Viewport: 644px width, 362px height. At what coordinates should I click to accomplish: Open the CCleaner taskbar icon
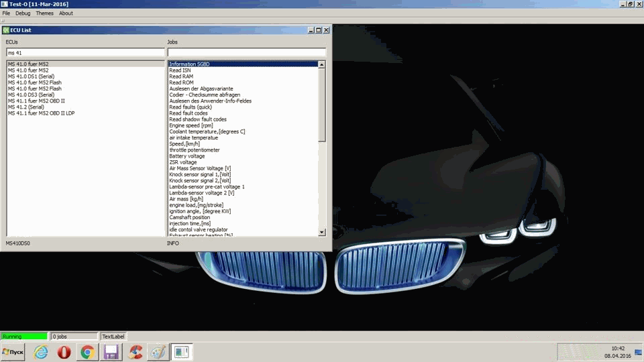point(135,352)
